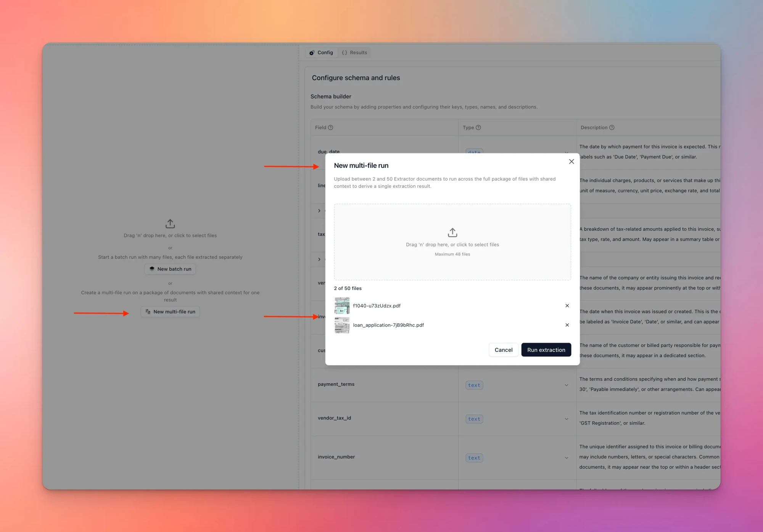This screenshot has width=763, height=532.
Task: Switch to the Config tab
Action: tap(321, 53)
